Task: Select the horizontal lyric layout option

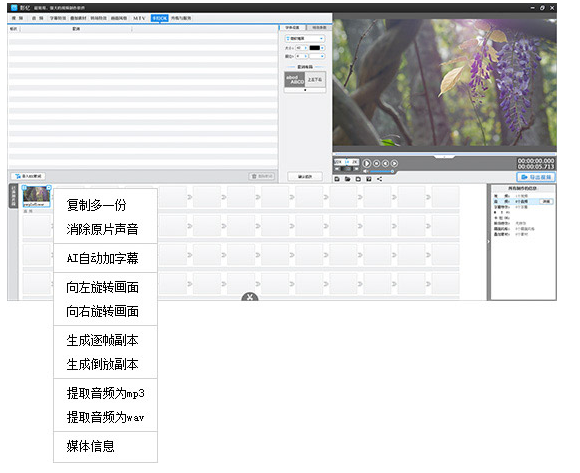Action: [295, 80]
